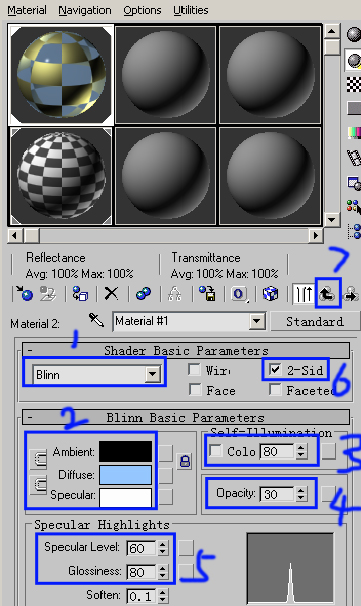Open the Material #1 name dropdown
The width and height of the screenshot is (361, 606).
[257, 321]
